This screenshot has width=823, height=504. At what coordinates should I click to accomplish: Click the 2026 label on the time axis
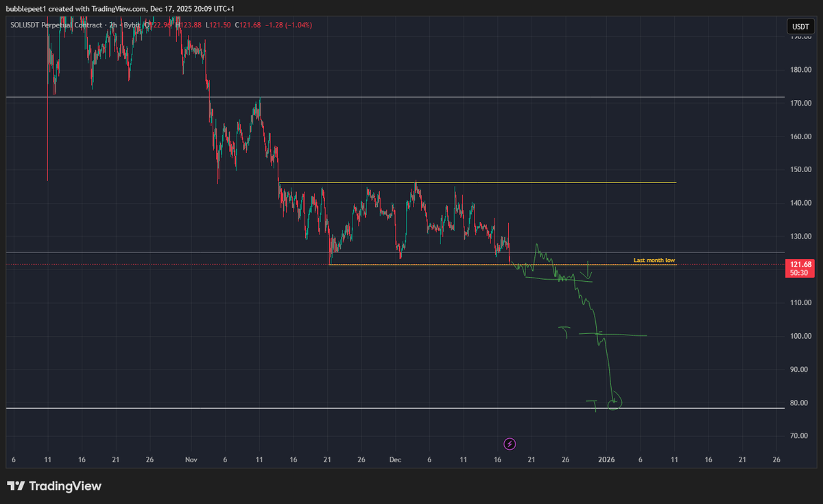click(x=606, y=459)
